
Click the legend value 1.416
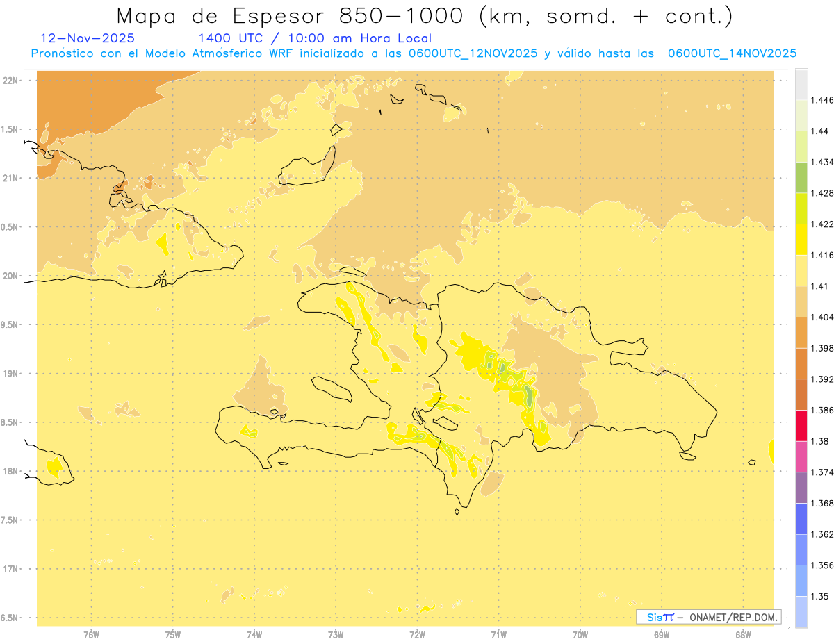pos(822,255)
